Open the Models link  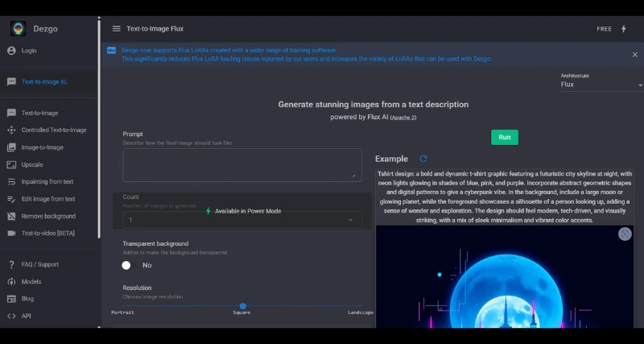pos(31,282)
